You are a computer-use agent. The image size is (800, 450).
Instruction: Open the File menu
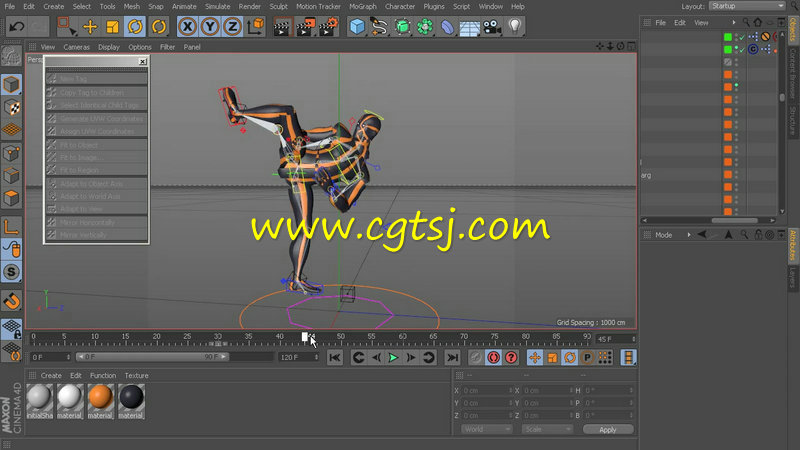(x=10, y=7)
